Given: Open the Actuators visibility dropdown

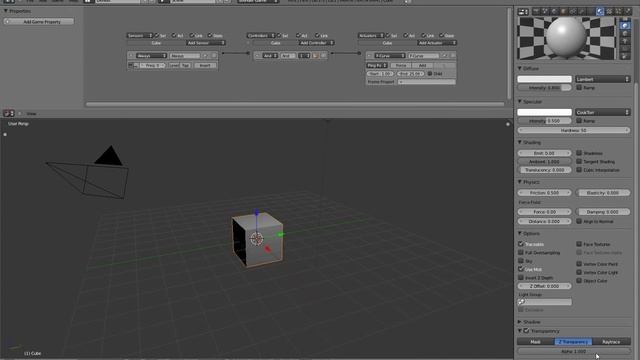Looking at the screenshot, I should (x=371, y=36).
